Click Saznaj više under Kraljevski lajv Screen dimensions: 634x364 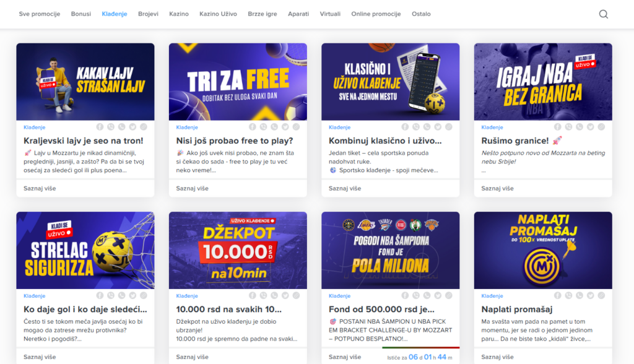point(40,188)
